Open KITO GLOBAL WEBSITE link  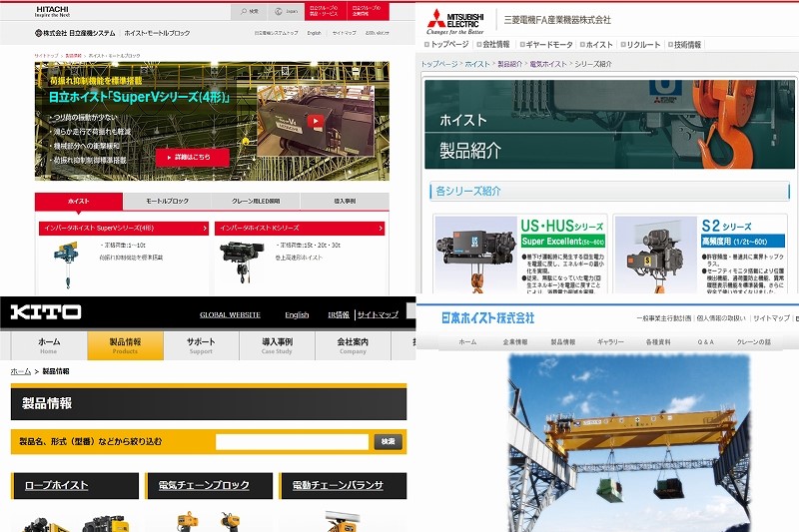pos(230,314)
